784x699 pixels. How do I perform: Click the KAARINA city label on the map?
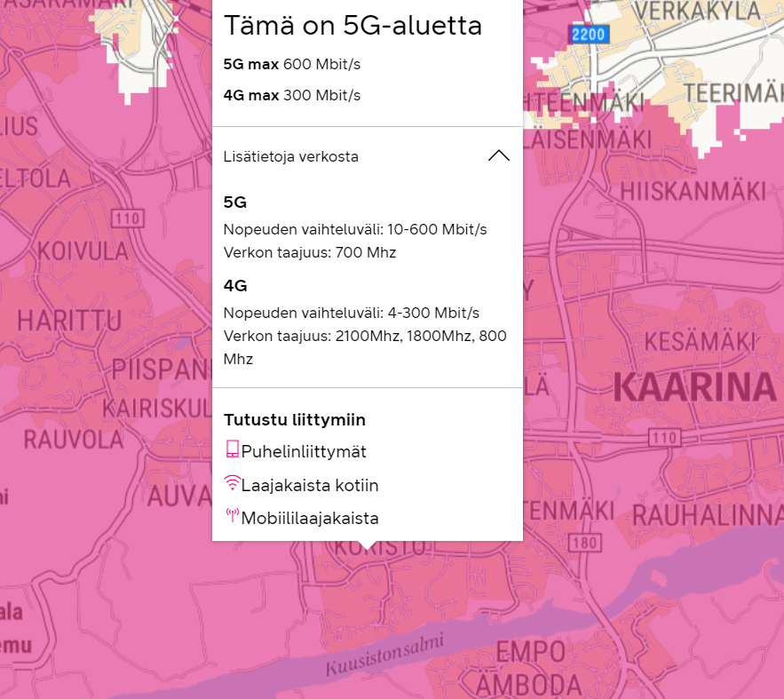click(694, 388)
